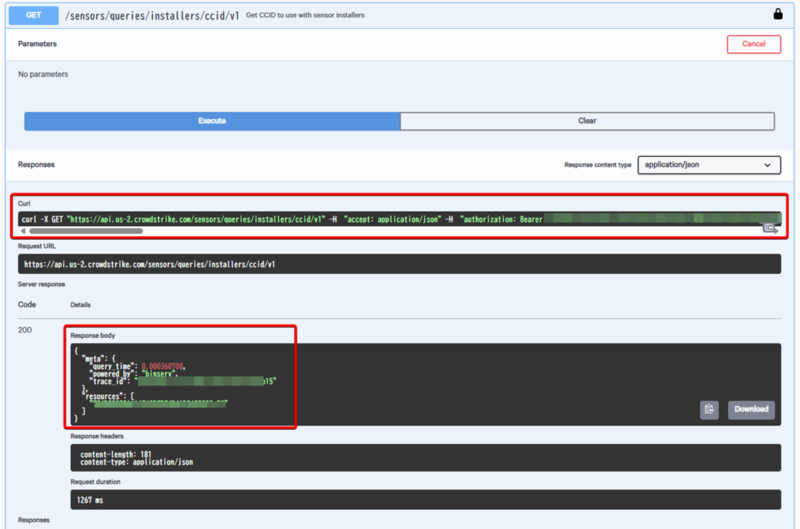Screen dimensions: 800x529
Task: Click the content-length: 181 header line
Action: click(x=116, y=454)
